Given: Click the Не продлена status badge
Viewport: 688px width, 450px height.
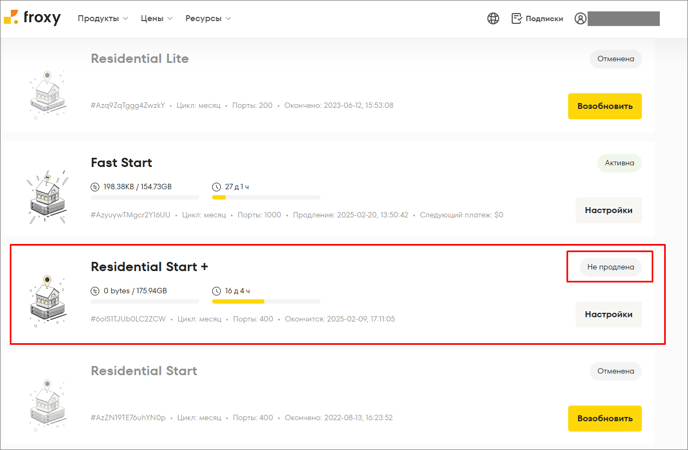Looking at the screenshot, I should 610,267.
